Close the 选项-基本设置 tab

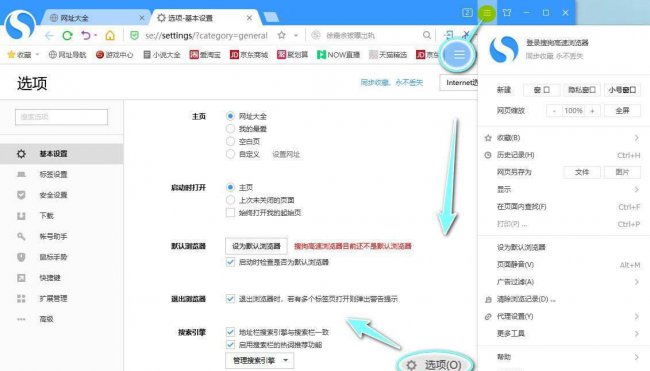(x=249, y=18)
